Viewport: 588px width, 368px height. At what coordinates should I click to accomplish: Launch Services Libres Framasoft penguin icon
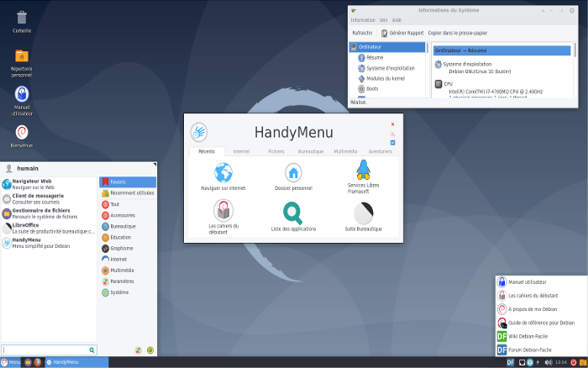click(x=363, y=171)
